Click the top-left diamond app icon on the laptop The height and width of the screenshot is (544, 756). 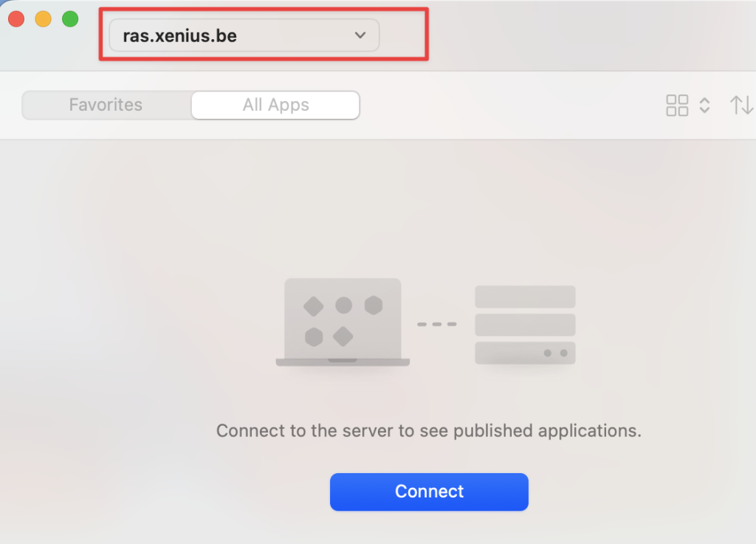314,305
